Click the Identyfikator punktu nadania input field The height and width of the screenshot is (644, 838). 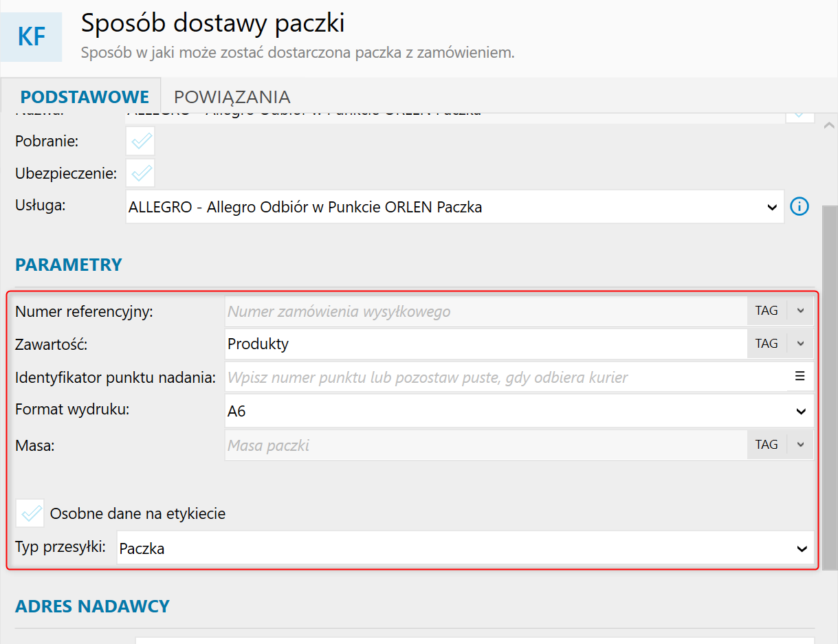pos(505,377)
